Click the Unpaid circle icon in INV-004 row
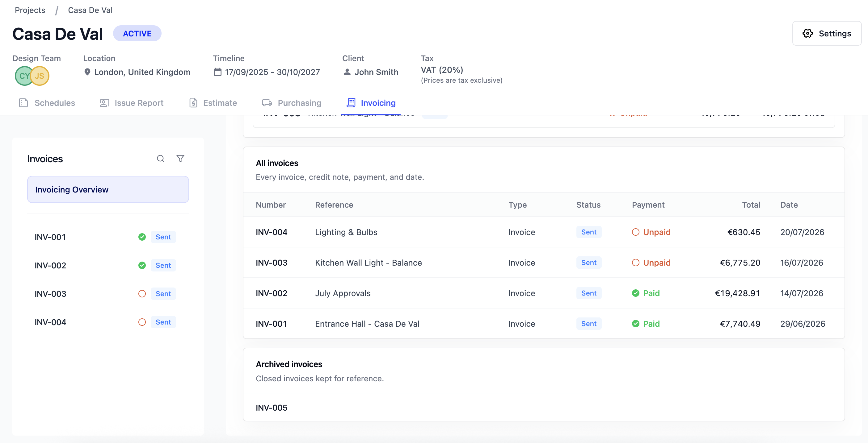Viewport: 868px width, 443px height. coord(635,232)
